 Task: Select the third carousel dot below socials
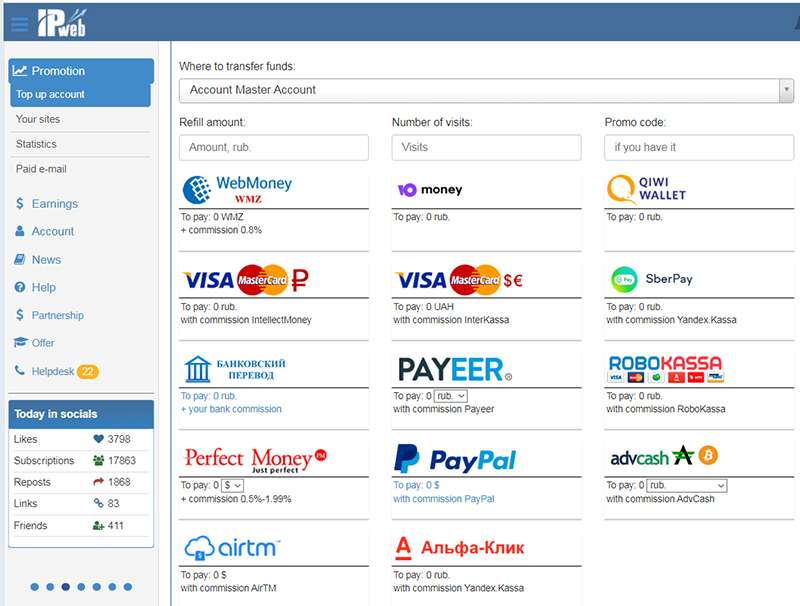pyautogui.click(x=66, y=587)
